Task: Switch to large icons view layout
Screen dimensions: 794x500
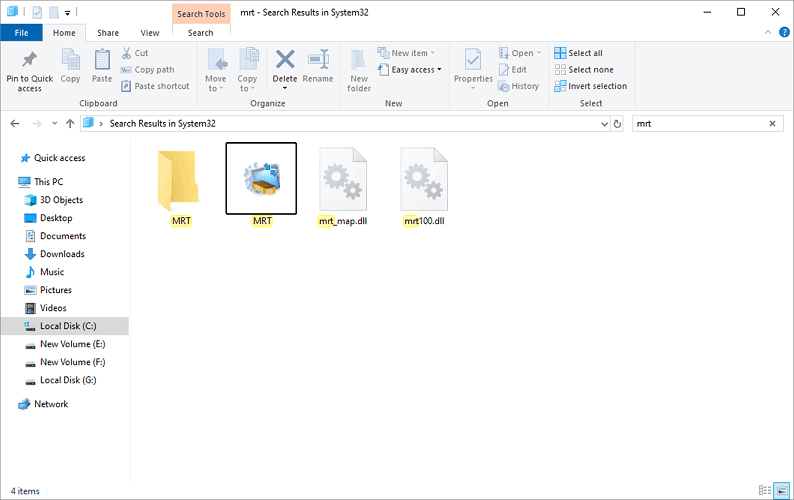Action: coord(782,490)
